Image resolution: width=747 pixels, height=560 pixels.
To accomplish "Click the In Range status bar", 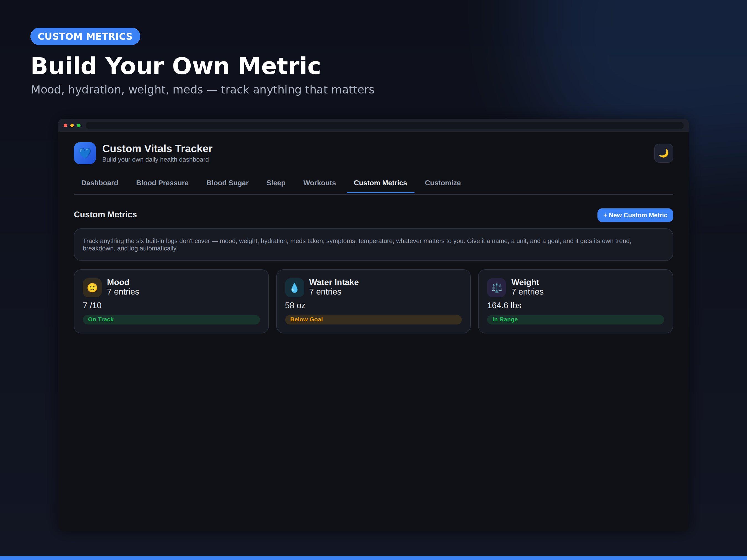I will pos(575,319).
